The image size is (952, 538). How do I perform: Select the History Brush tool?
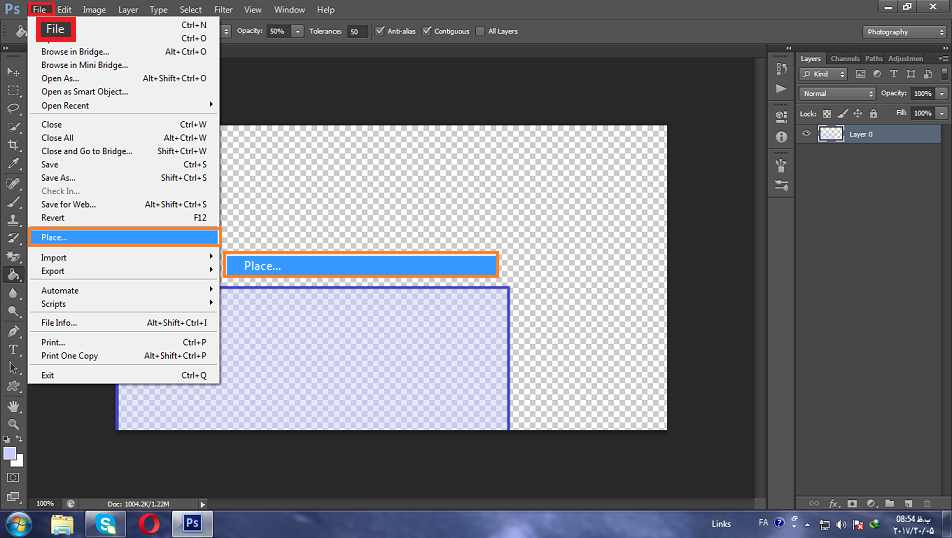(13, 238)
